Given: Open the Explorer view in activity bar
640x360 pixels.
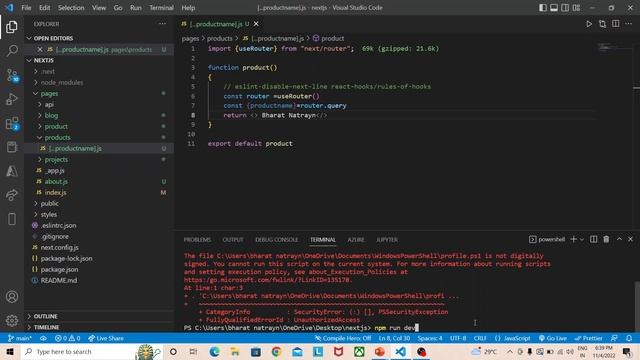Looking at the screenshot, I should click(12, 27).
